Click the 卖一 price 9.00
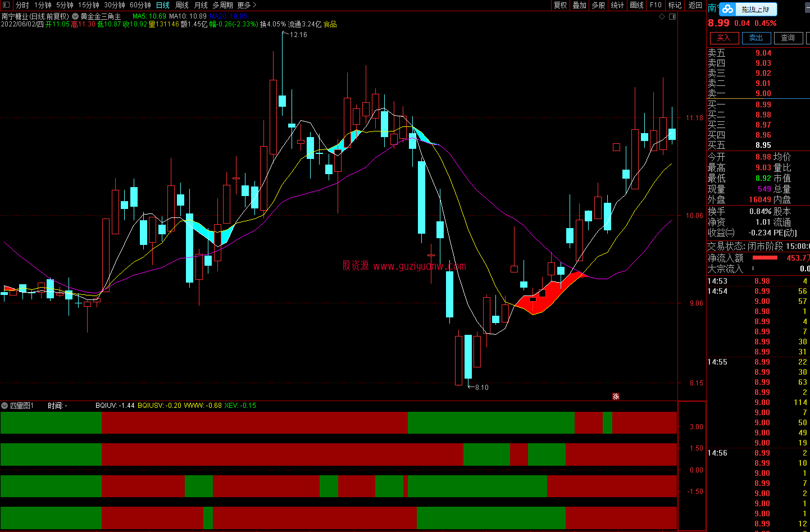 [x=763, y=94]
